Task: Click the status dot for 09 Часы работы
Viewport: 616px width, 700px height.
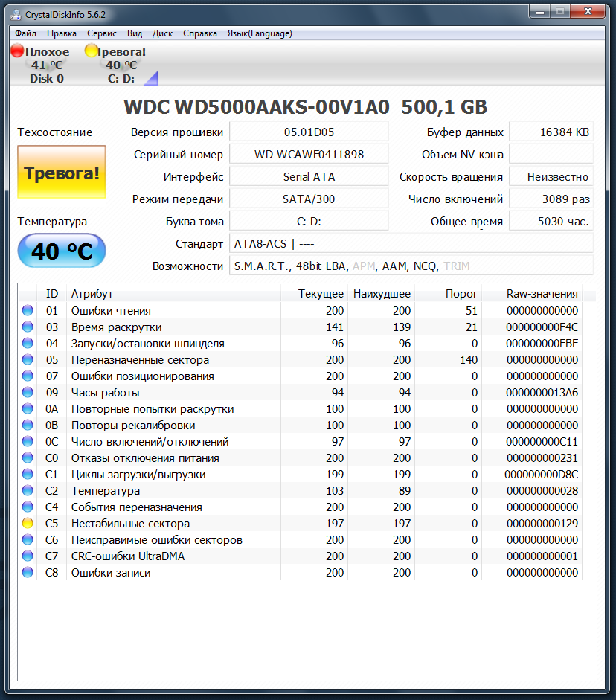Action: (x=28, y=393)
